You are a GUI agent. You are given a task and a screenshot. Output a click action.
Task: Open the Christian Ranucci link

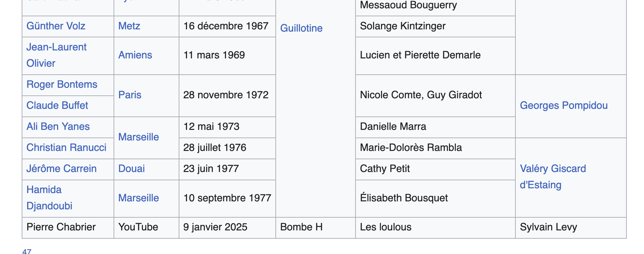(x=66, y=147)
